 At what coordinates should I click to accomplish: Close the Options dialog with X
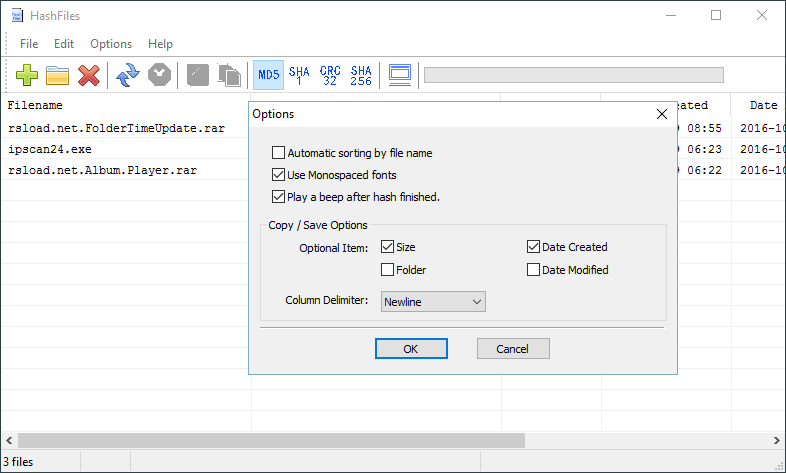pyautogui.click(x=662, y=114)
